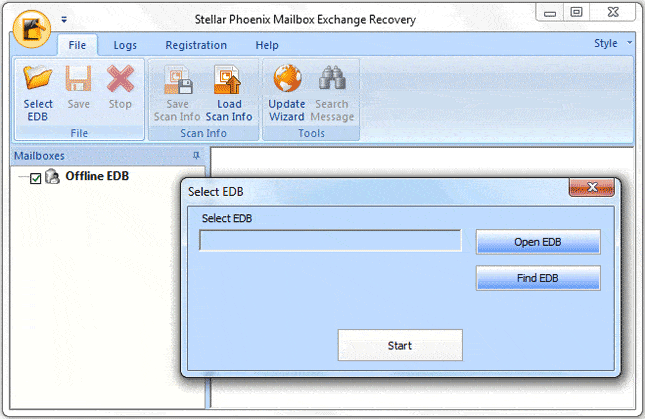Viewport: 645px width, 419px height.
Task: Maximize the main application window
Action: click(576, 12)
